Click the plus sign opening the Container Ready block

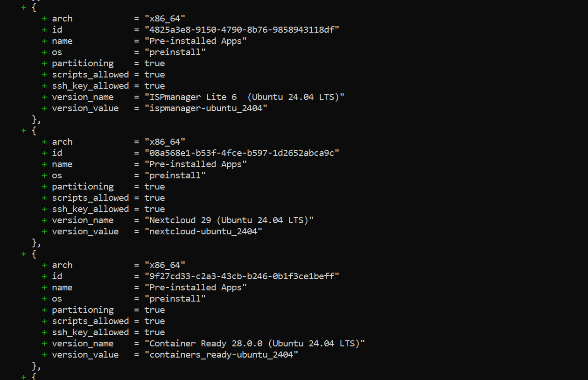pos(24,254)
